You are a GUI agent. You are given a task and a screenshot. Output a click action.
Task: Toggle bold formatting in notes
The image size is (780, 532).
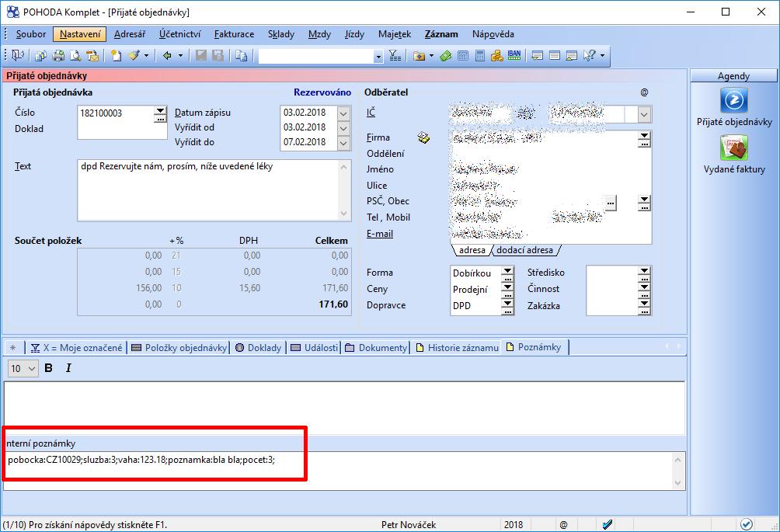pos(49,368)
